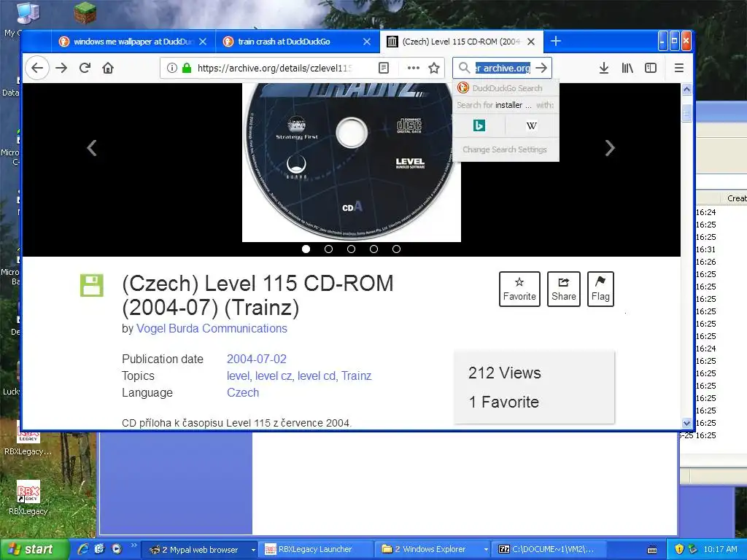Switch to RBXLegacy Launcher taskbar button
This screenshot has height=560, width=747.
click(x=315, y=550)
